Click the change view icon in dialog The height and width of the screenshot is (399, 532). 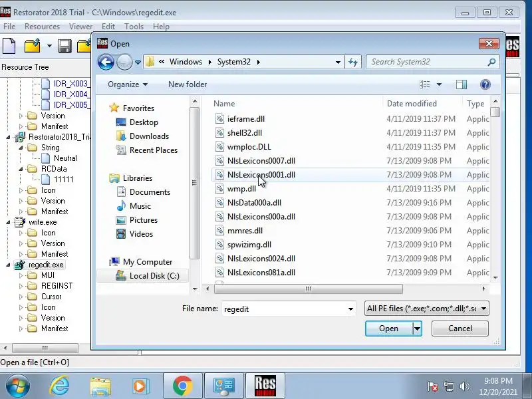pyautogui.click(x=425, y=84)
